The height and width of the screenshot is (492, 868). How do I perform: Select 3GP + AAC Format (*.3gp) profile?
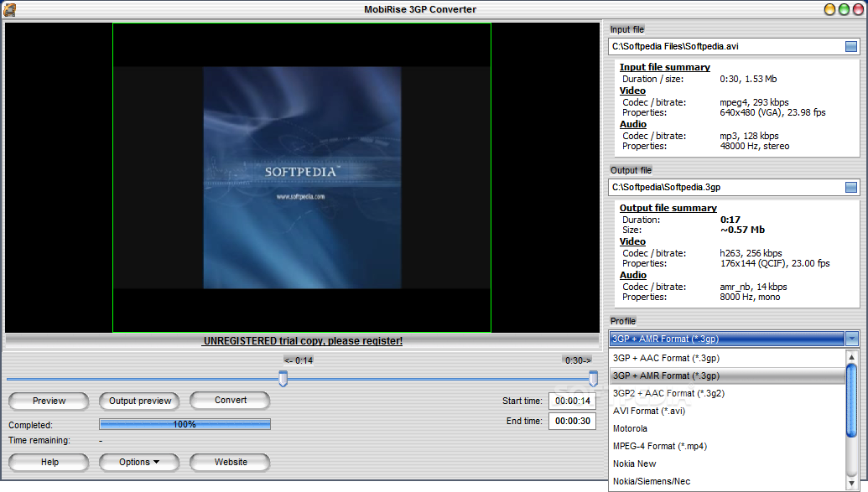click(727, 358)
